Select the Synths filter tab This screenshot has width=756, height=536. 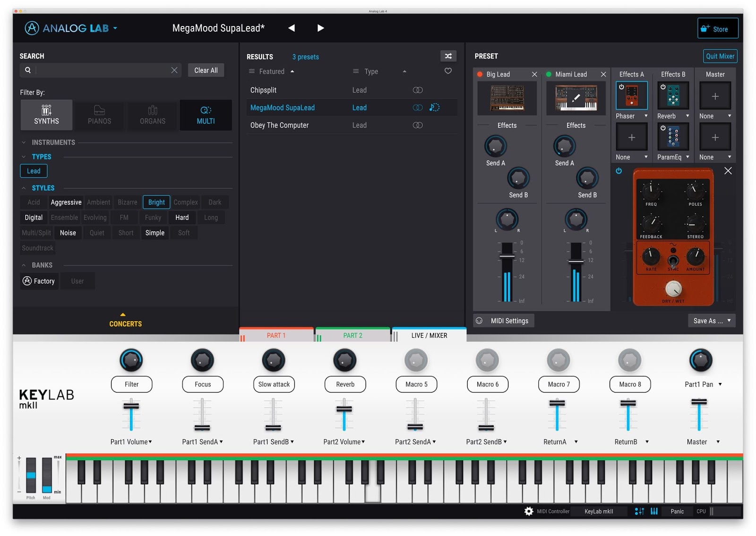(x=46, y=115)
